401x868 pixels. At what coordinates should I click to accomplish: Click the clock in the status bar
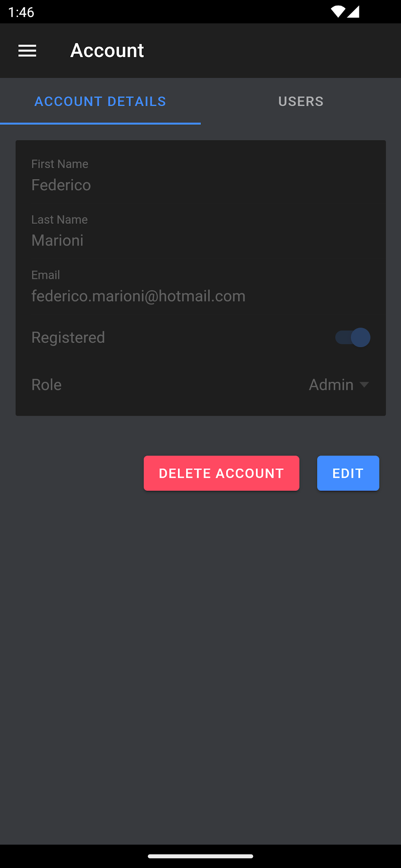(21, 12)
